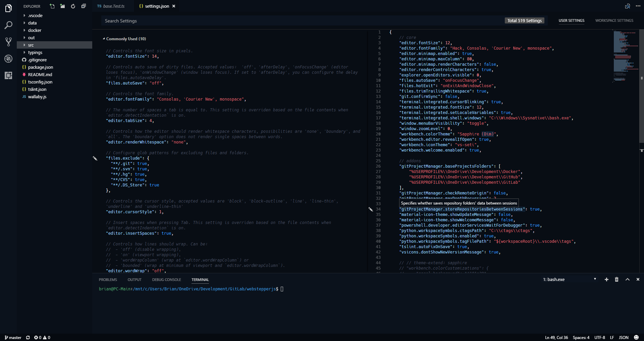
Task: Click the minimap code overview
Action: (625, 56)
